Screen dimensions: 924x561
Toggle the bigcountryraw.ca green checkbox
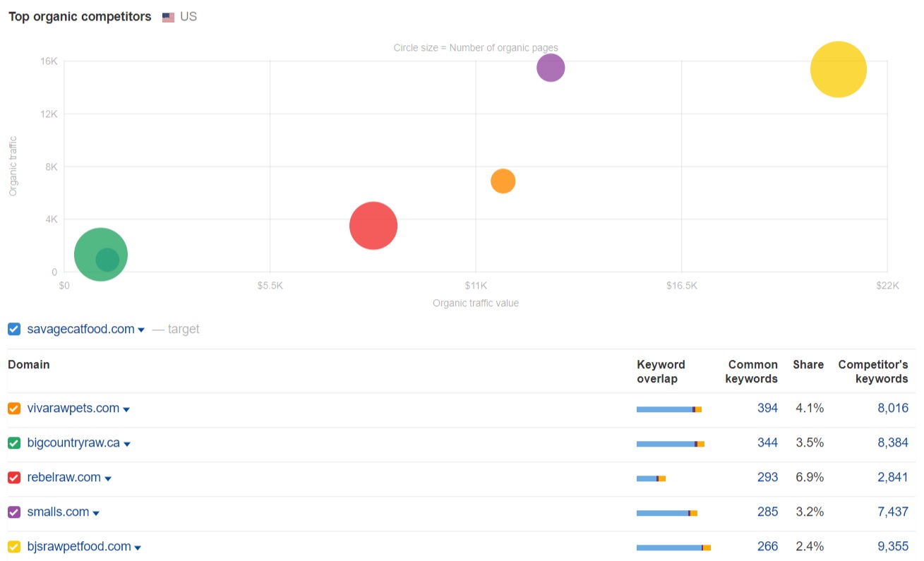tap(14, 443)
